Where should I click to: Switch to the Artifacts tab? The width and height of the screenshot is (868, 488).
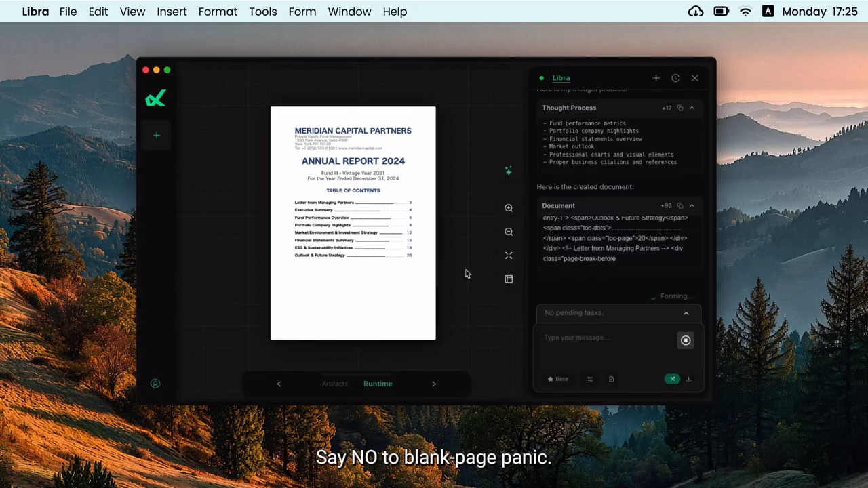(335, 384)
